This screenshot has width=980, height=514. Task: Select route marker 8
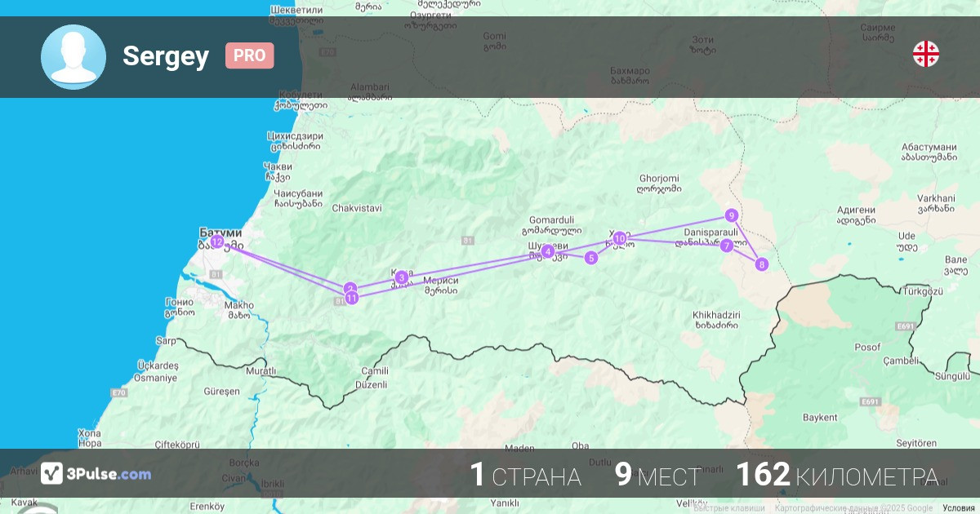pos(761,264)
